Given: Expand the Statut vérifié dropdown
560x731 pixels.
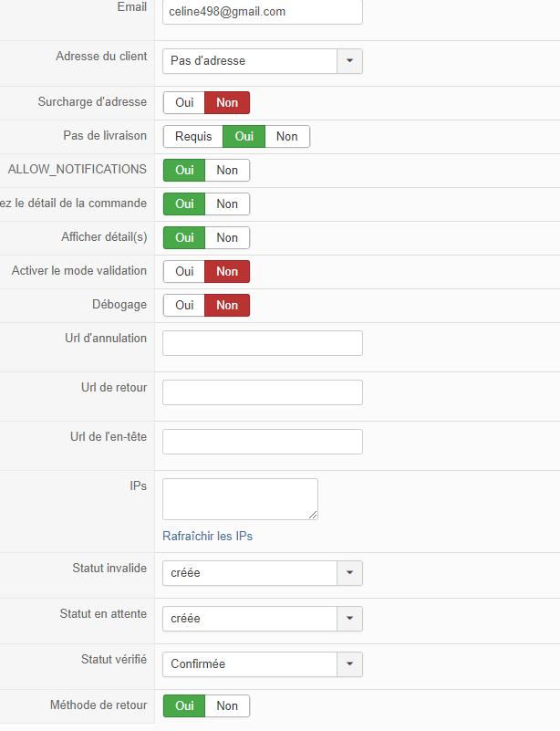Looking at the screenshot, I should click(350, 664).
